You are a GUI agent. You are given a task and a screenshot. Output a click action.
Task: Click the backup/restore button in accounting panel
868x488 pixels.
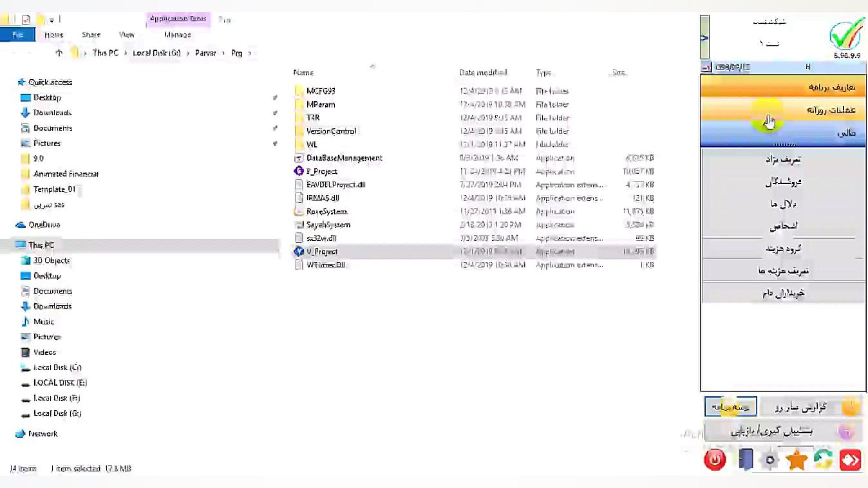(783, 431)
